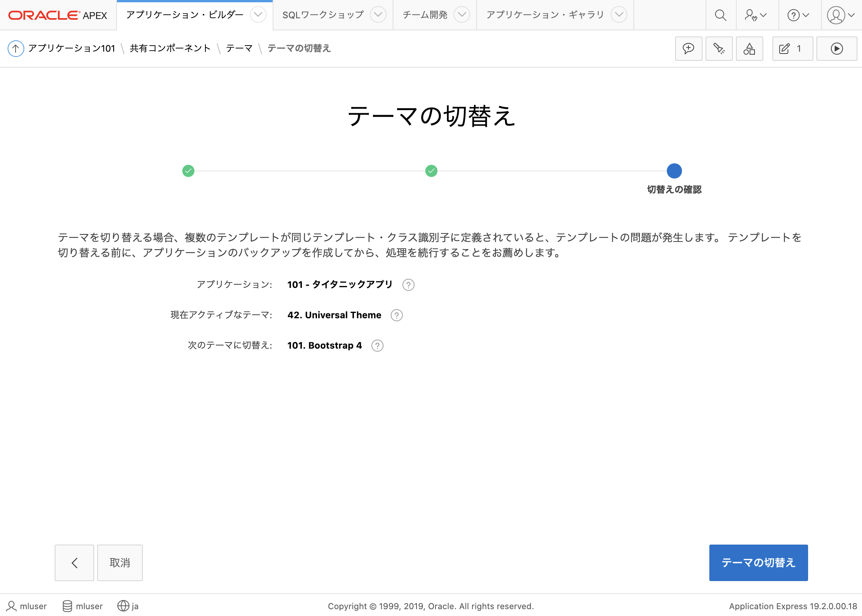This screenshot has height=616, width=862.
Task: Show help for 101 - タイタニックアプリ
Action: coord(409,285)
